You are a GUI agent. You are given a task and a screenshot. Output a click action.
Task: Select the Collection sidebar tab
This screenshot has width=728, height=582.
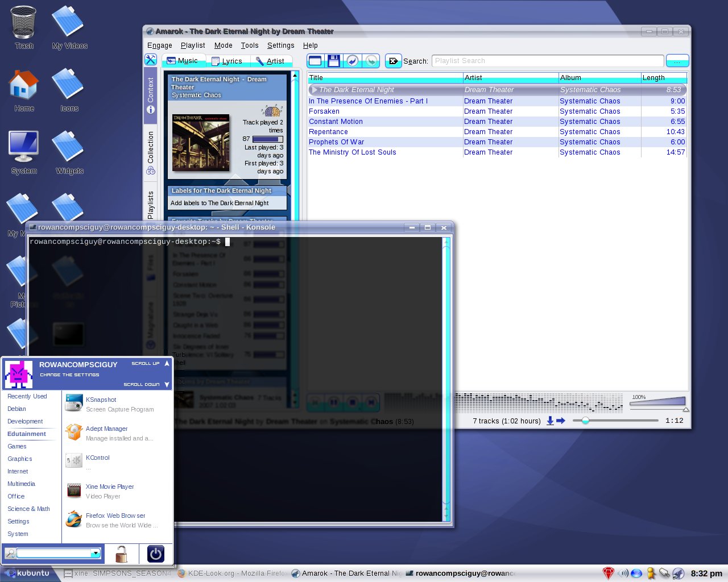151,152
